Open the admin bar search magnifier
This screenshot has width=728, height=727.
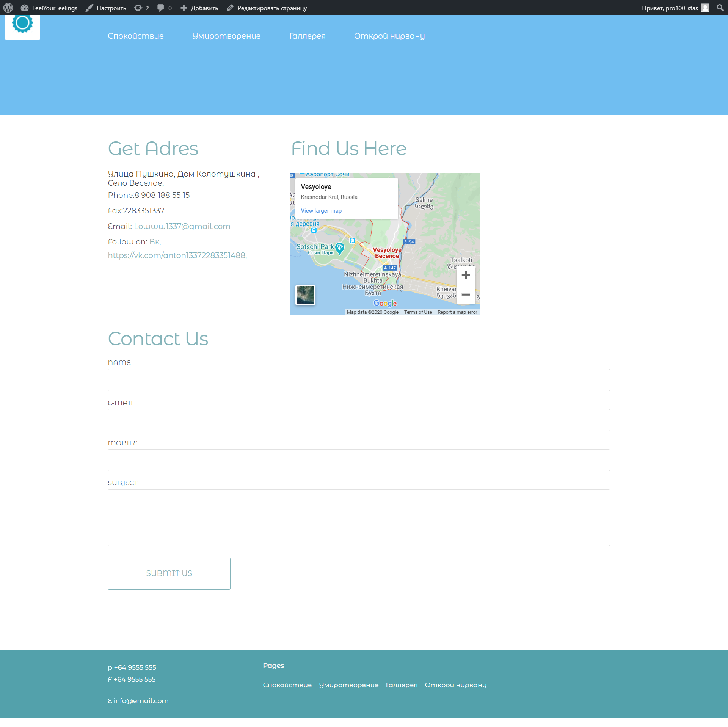click(x=720, y=8)
